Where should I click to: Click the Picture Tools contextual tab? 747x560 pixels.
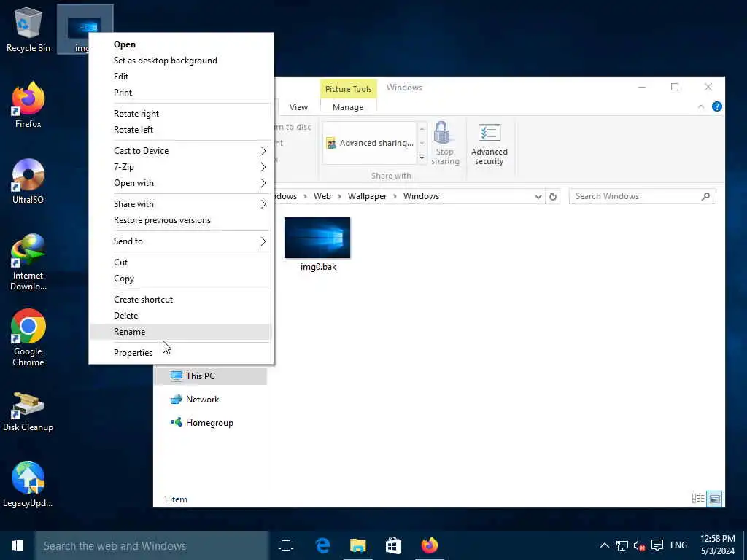(348, 89)
